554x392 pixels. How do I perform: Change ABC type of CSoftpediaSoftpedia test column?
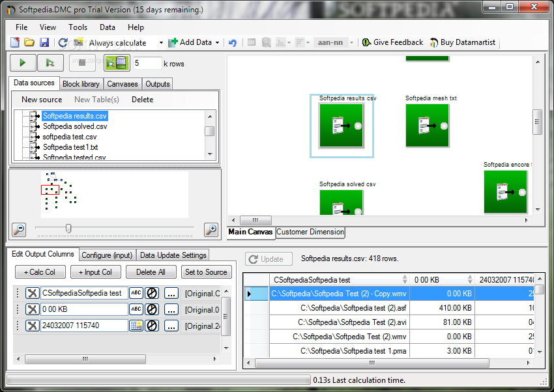(x=136, y=293)
